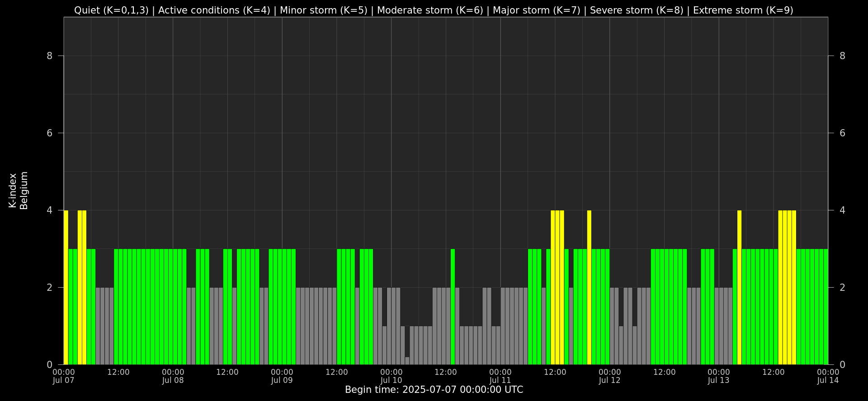Viewport: 868px width, 401px height.
Task: Click the left y-axis tick value 8
Action: (x=50, y=56)
